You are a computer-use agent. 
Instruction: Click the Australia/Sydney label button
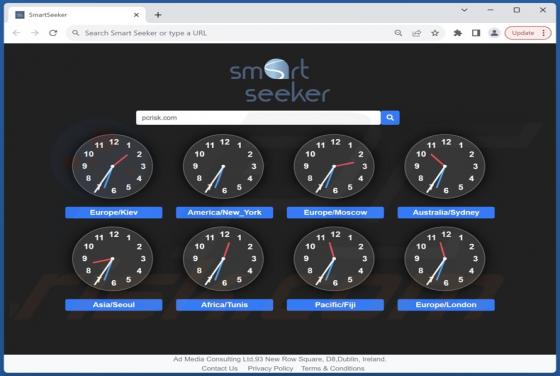tap(446, 212)
